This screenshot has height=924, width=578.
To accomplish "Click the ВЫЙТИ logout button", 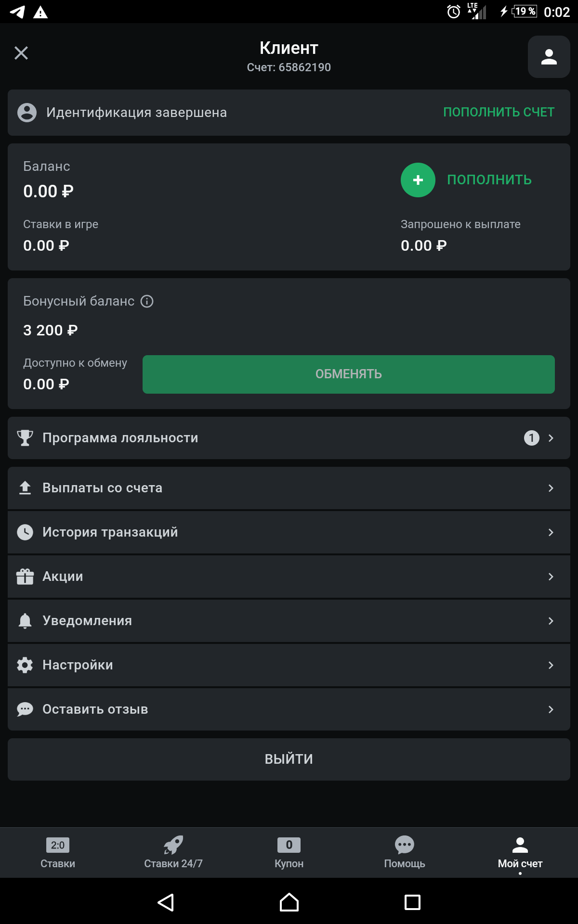I will (289, 759).
